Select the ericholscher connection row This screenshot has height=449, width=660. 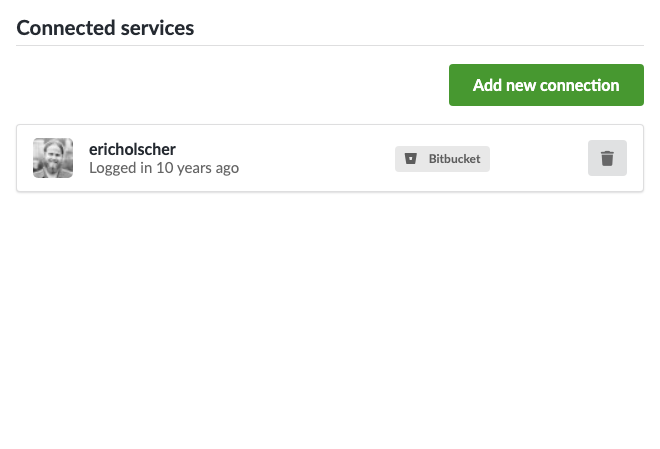tap(300, 158)
